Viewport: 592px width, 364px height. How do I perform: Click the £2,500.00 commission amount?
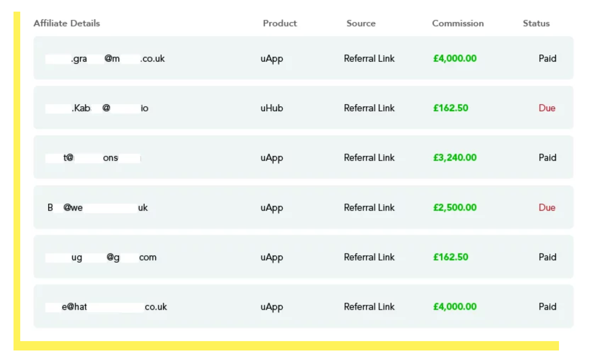pyautogui.click(x=455, y=208)
